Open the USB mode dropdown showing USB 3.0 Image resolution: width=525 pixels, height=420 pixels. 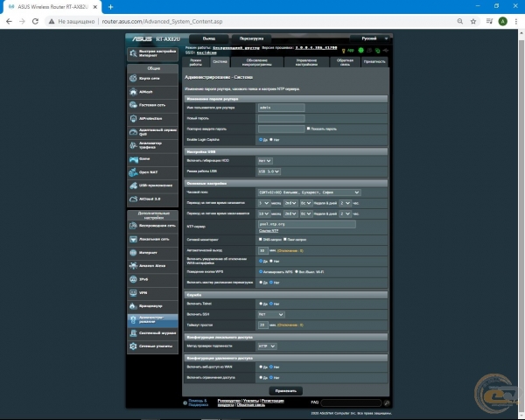pyautogui.click(x=269, y=171)
